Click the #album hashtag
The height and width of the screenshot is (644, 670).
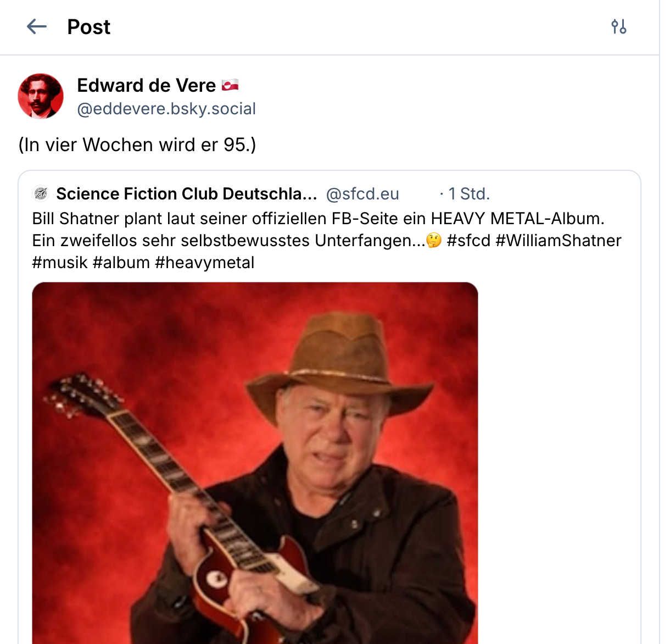click(121, 263)
